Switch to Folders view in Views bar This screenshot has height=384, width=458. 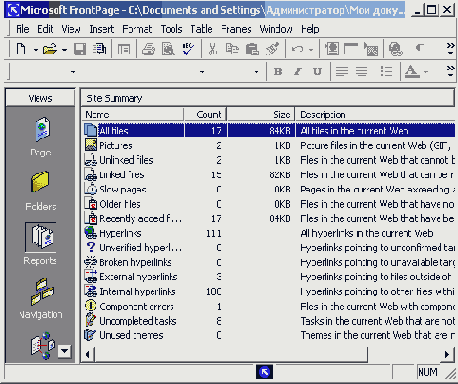[x=41, y=191]
